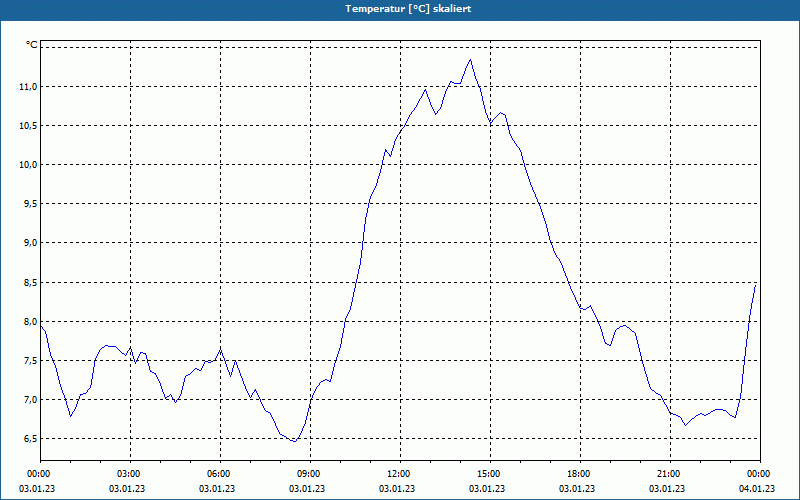Viewport: 800px width, 500px height.
Task: Click the 09:00 time label
Action: coord(310,474)
